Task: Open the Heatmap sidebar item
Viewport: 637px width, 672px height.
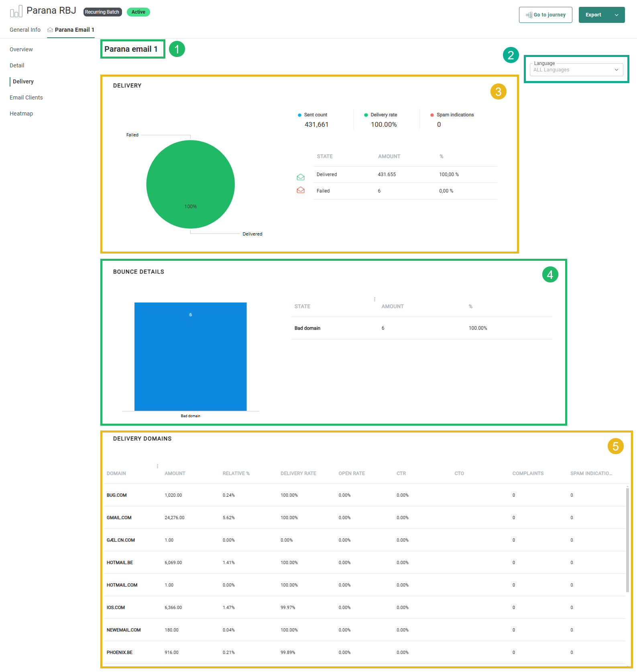Action: tap(21, 114)
